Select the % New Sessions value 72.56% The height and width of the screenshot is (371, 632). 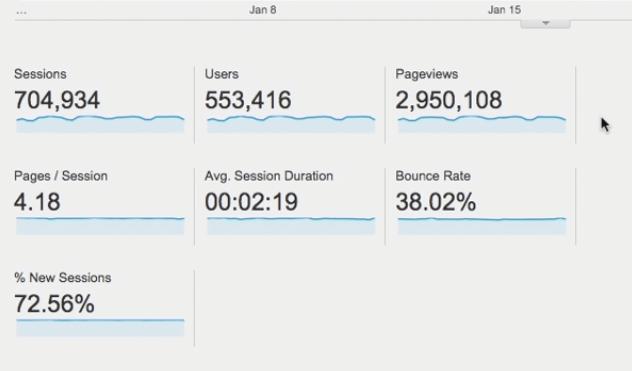(x=54, y=304)
